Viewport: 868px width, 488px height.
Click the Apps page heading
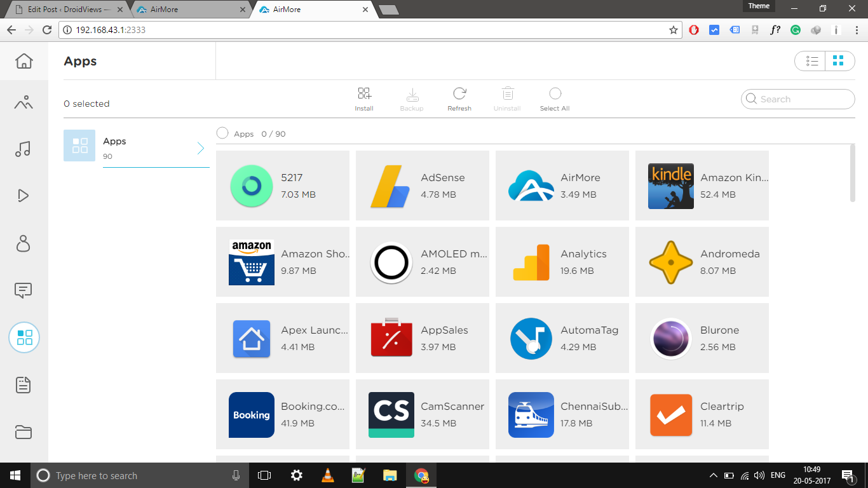[x=80, y=62]
